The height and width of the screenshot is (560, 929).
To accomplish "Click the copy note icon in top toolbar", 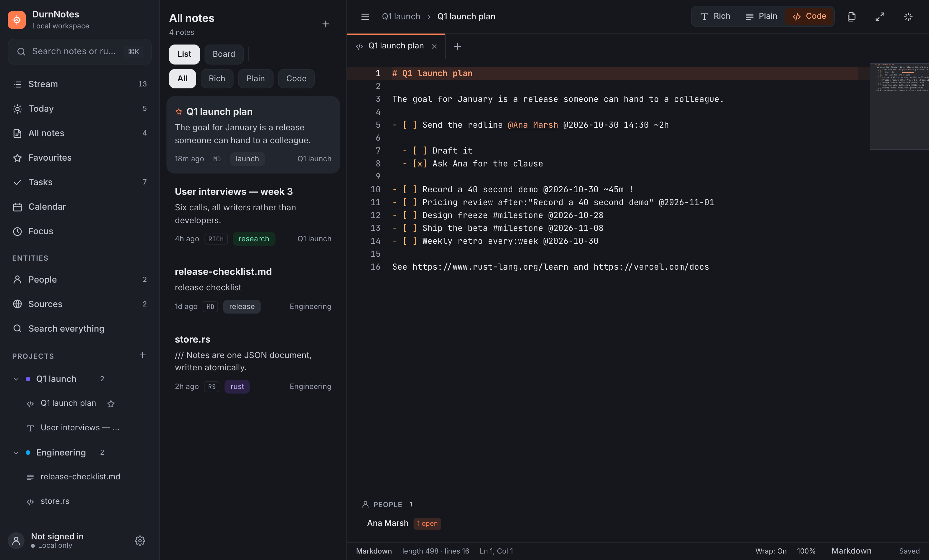I will (x=851, y=16).
